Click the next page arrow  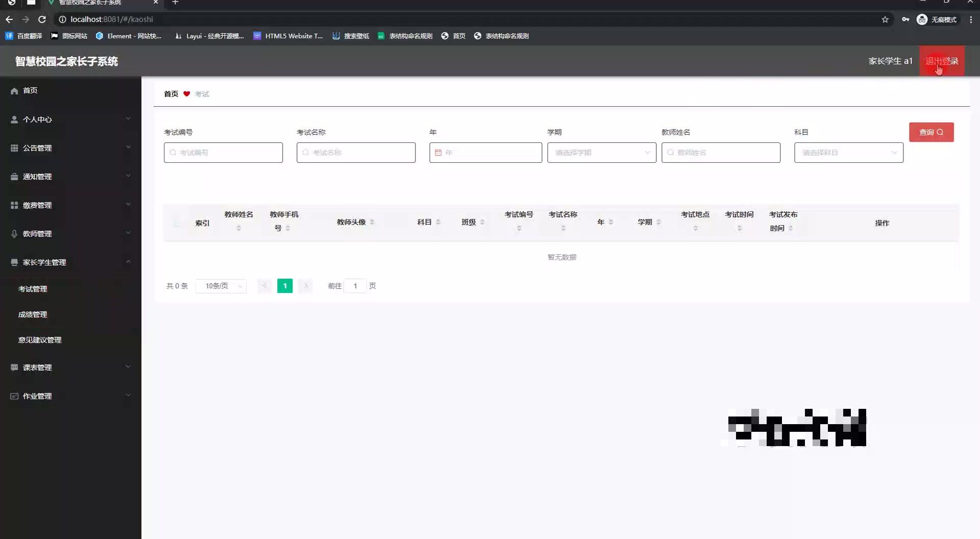click(306, 286)
